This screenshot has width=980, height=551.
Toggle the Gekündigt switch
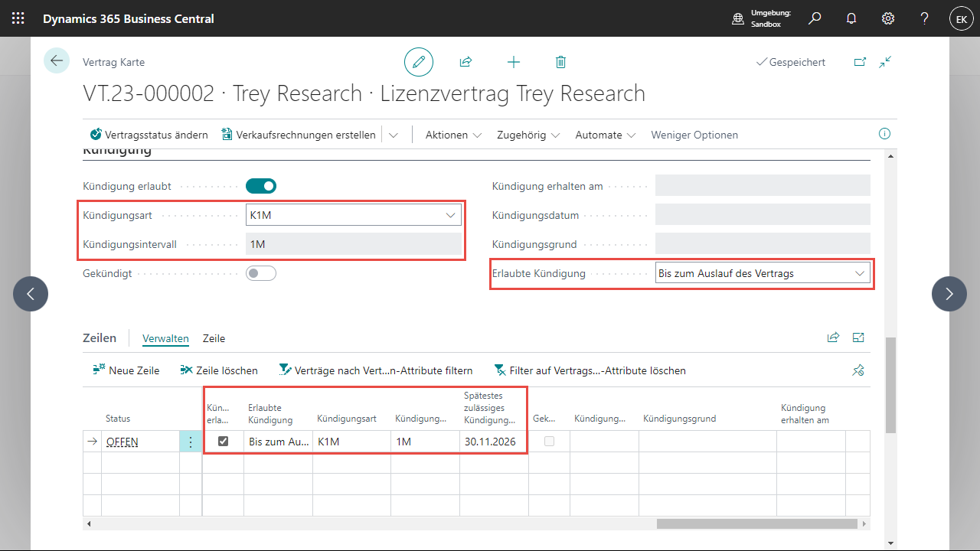261,273
